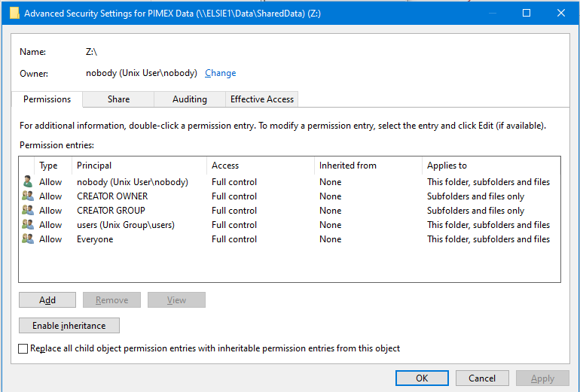Click the Cancel button
The image size is (580, 392).
(482, 378)
